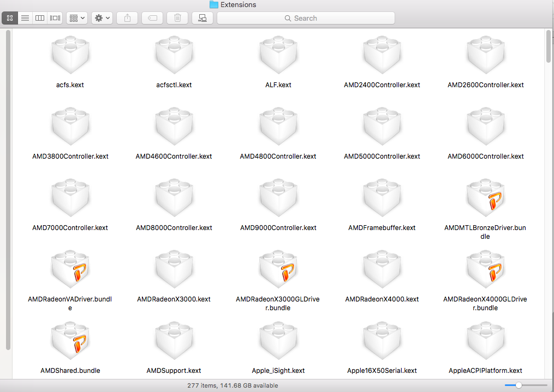The height and width of the screenshot is (392, 554).
Task: Open the item arrangement dropdown
Action: click(76, 18)
